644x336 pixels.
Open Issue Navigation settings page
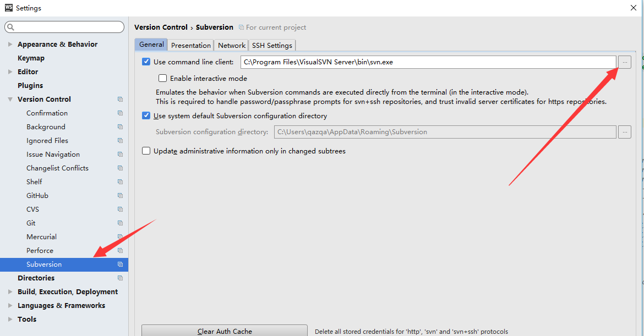[53, 155]
